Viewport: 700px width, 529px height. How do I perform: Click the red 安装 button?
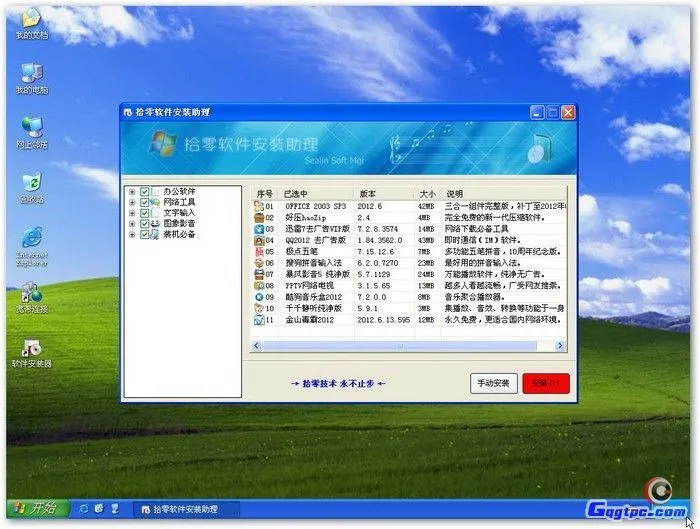point(546,383)
